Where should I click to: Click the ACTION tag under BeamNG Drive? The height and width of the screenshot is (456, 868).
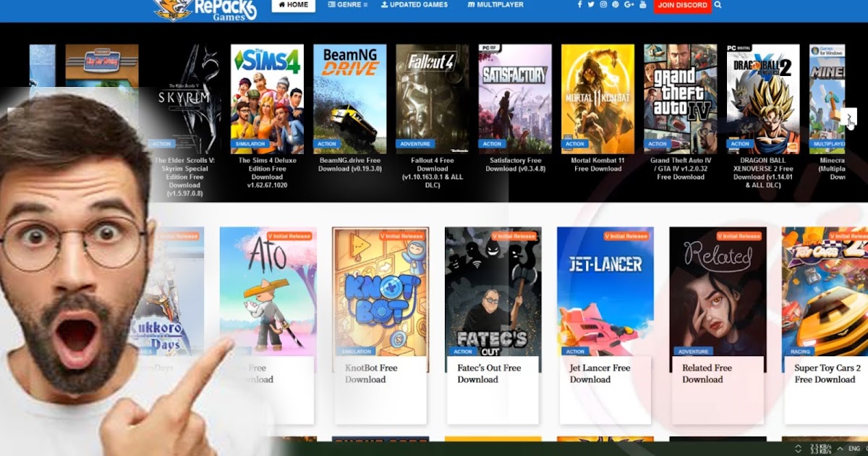click(327, 144)
